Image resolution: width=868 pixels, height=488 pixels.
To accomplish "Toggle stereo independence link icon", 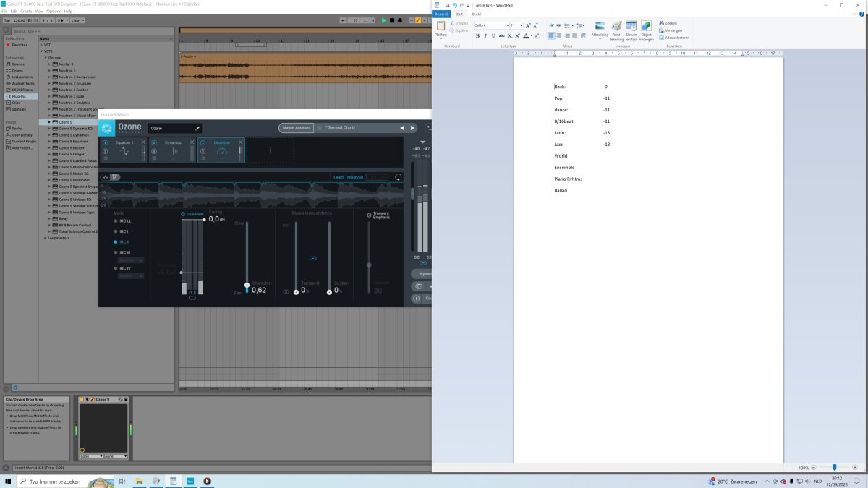I will pos(313,258).
